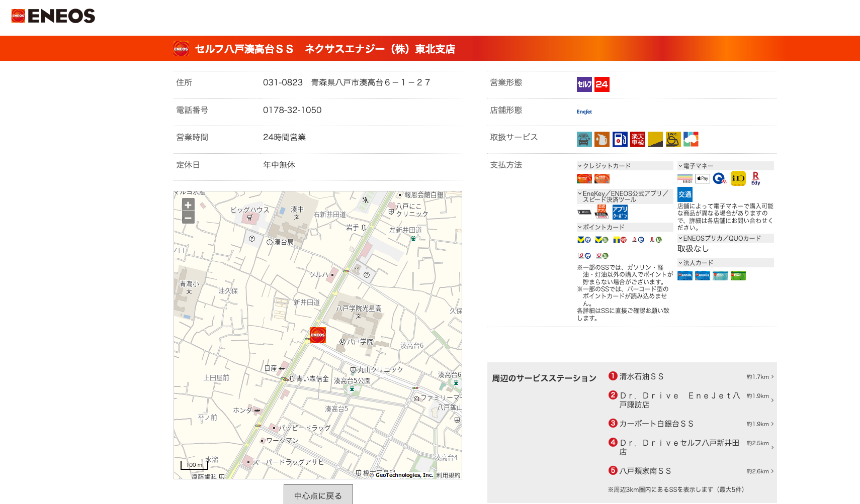Click the EneJet store type logo

(x=584, y=112)
